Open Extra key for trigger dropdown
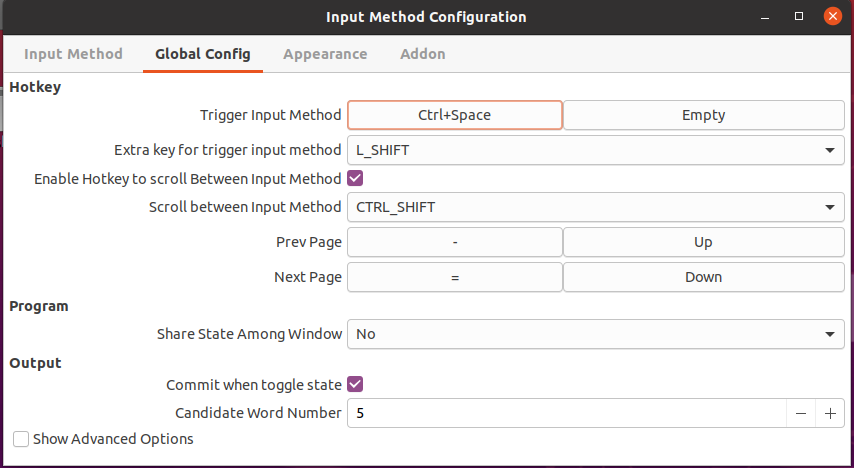This screenshot has width=854, height=468. click(595, 150)
